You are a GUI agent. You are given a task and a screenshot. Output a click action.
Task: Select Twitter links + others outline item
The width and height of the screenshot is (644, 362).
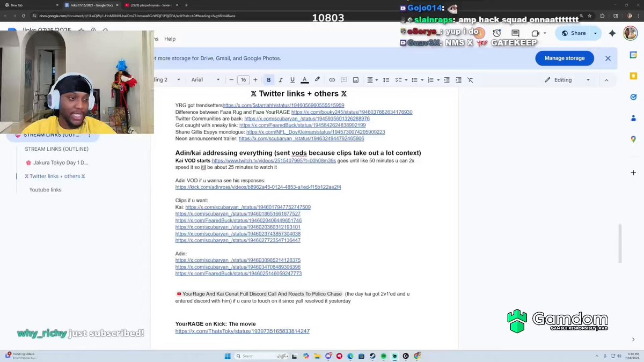(x=55, y=176)
